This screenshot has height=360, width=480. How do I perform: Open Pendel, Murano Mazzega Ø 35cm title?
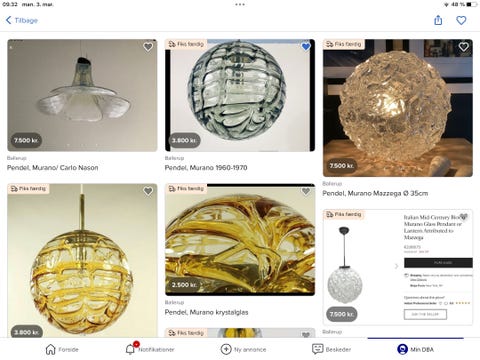(x=375, y=193)
